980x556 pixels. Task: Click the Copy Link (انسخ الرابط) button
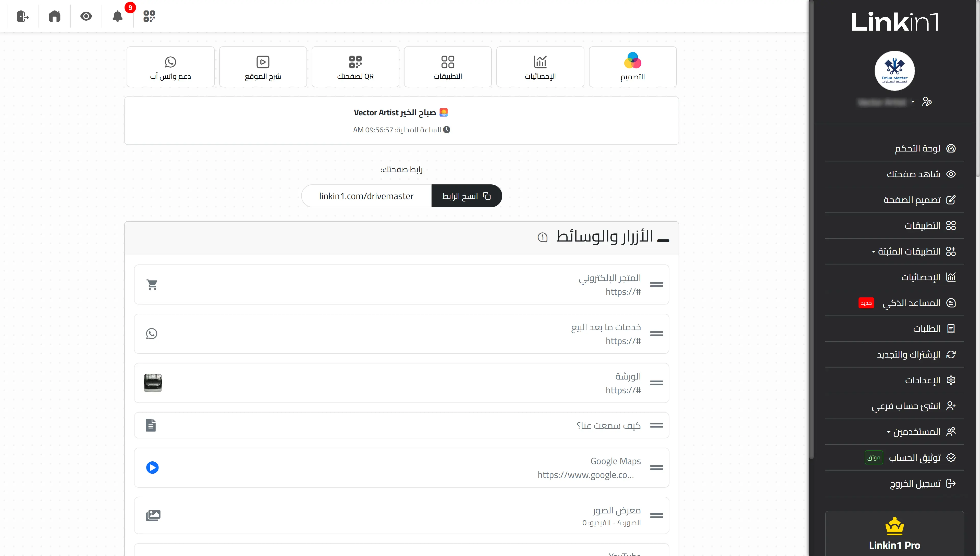click(466, 196)
